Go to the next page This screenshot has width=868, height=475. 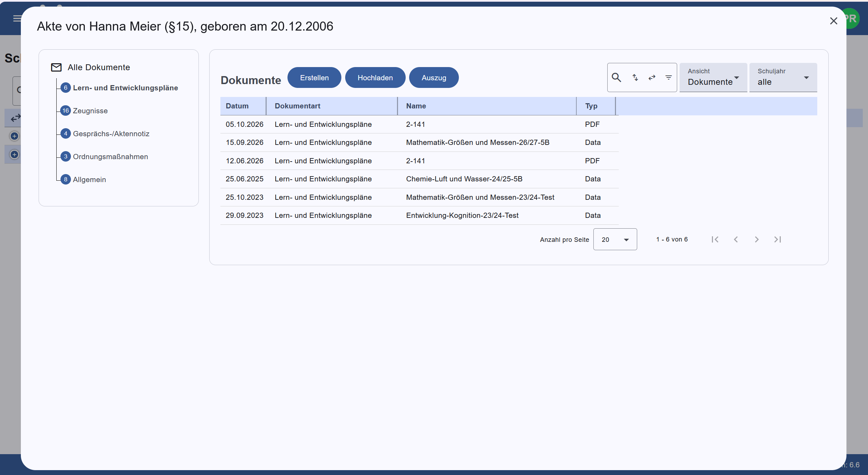click(x=757, y=239)
